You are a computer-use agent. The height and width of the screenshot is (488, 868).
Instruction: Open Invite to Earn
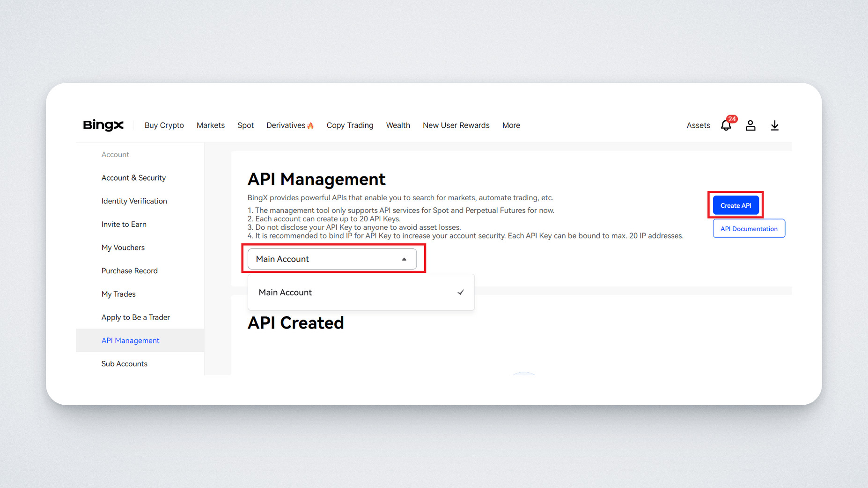click(x=124, y=224)
